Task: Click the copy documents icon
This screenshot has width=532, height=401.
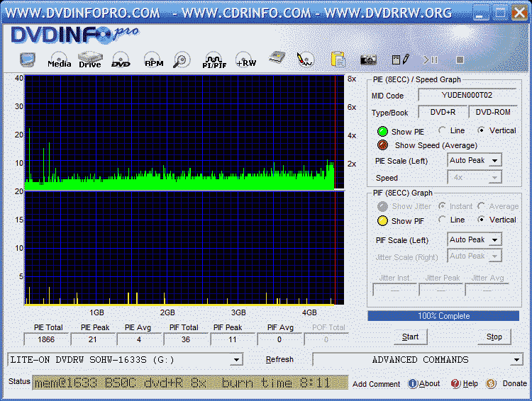Action: (x=338, y=60)
